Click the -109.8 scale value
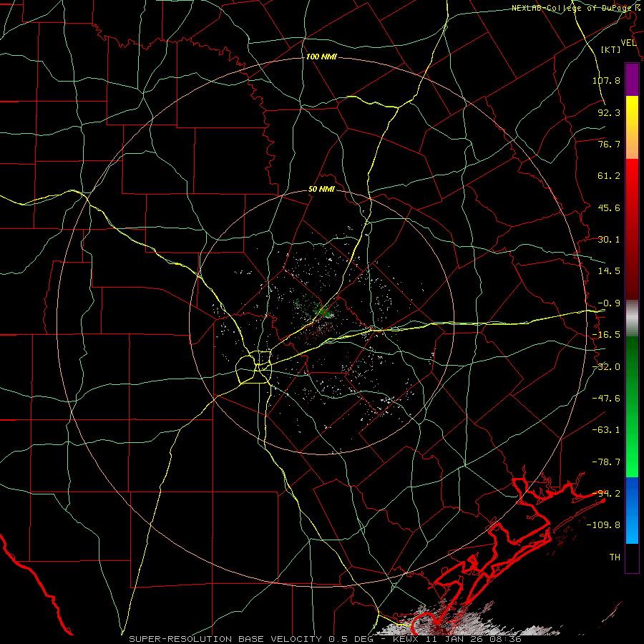 click(603, 525)
